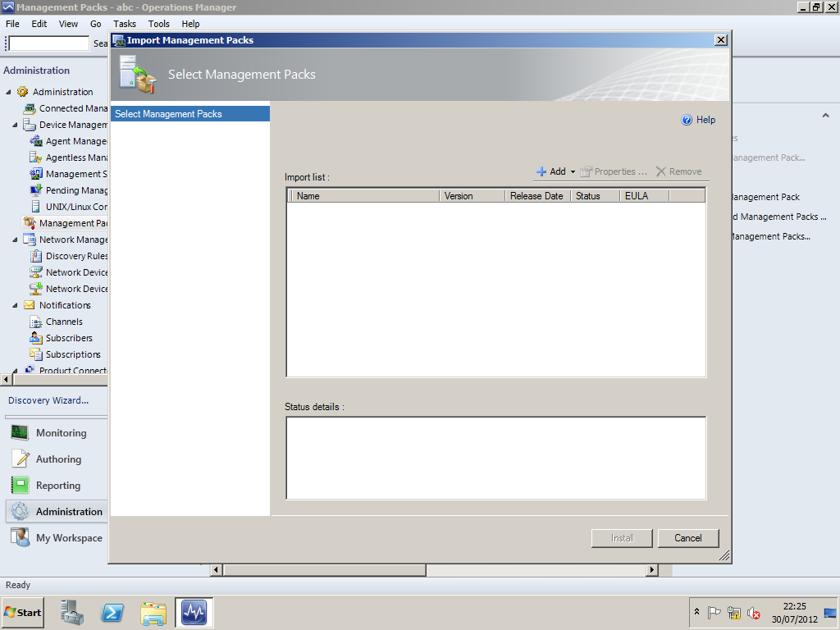Open the File menu
The image size is (840, 630).
(12, 24)
